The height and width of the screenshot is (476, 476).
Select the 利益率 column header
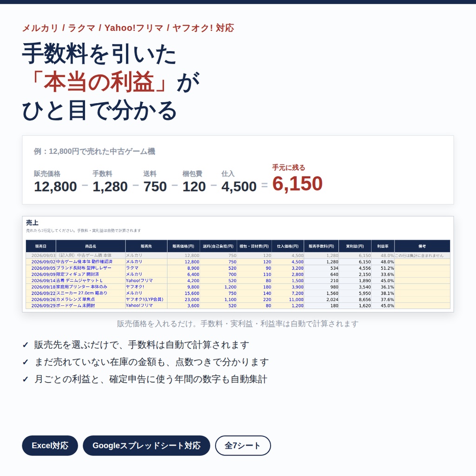point(383,246)
